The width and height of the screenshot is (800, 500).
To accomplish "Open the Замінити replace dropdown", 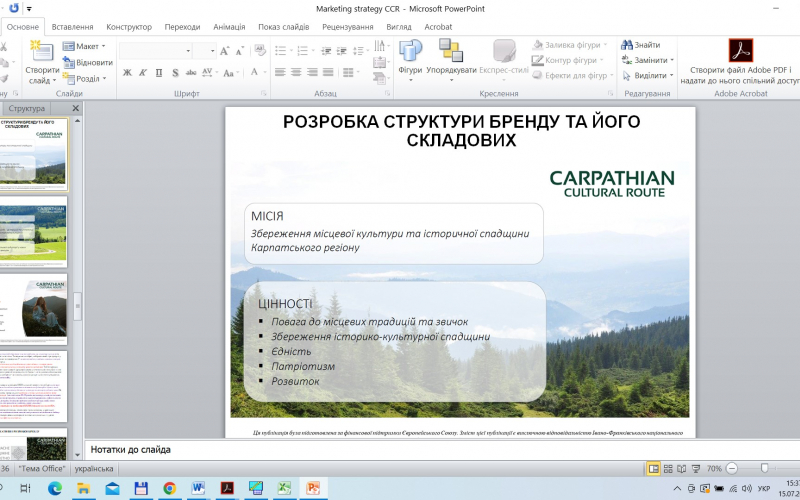I will pos(647,60).
